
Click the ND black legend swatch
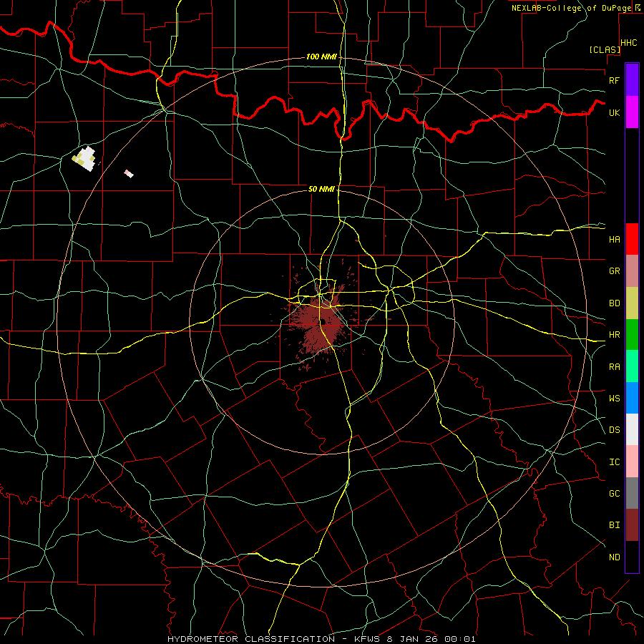(632, 557)
